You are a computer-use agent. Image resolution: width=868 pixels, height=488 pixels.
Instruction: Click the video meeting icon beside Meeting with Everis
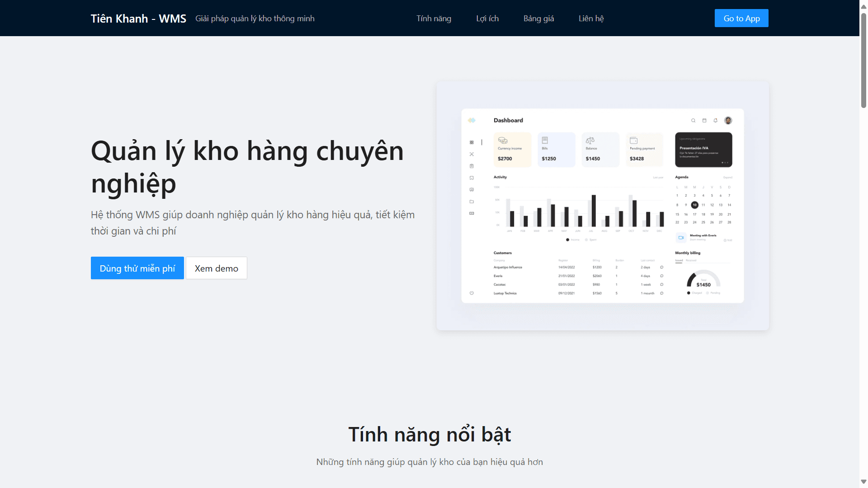tap(681, 238)
